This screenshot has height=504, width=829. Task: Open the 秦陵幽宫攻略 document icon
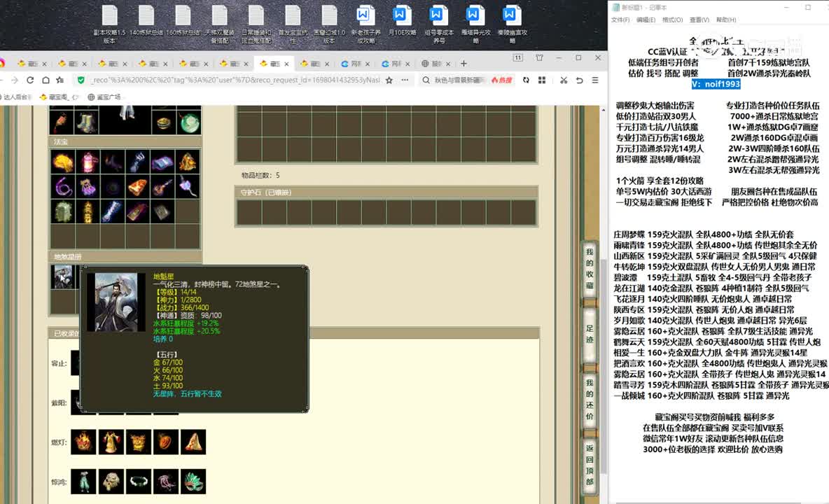511,24
